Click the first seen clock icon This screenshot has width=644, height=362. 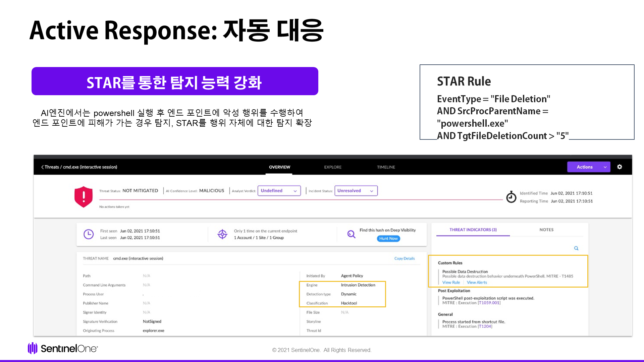(89, 234)
